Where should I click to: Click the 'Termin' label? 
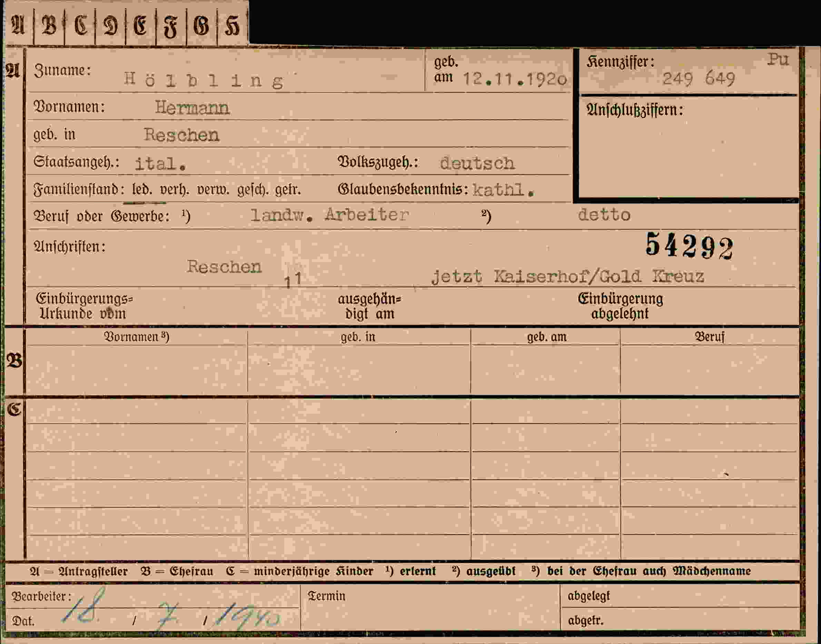tap(326, 596)
